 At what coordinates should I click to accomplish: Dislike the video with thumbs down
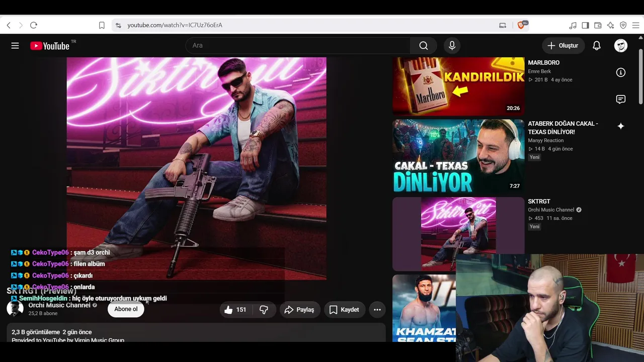coord(264,310)
